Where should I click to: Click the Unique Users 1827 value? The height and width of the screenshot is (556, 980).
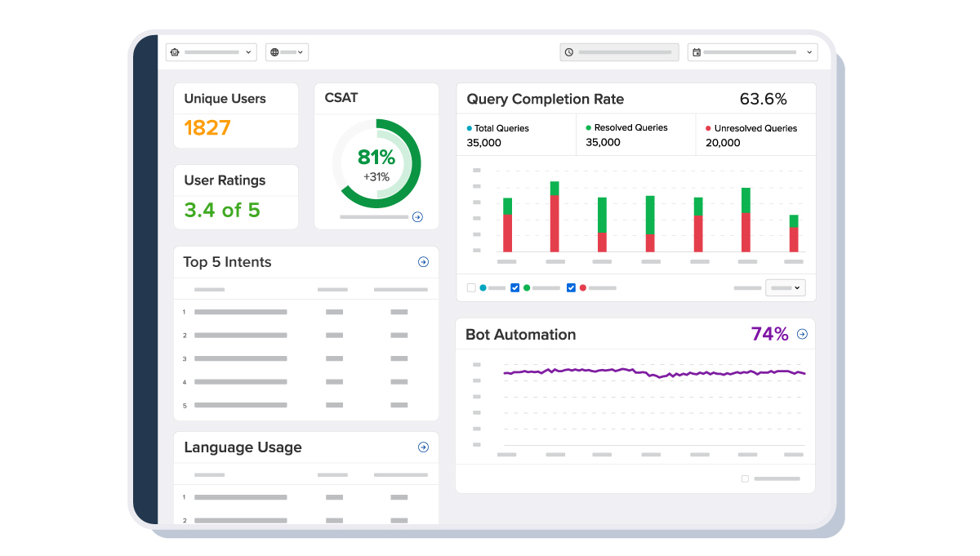coord(207,128)
